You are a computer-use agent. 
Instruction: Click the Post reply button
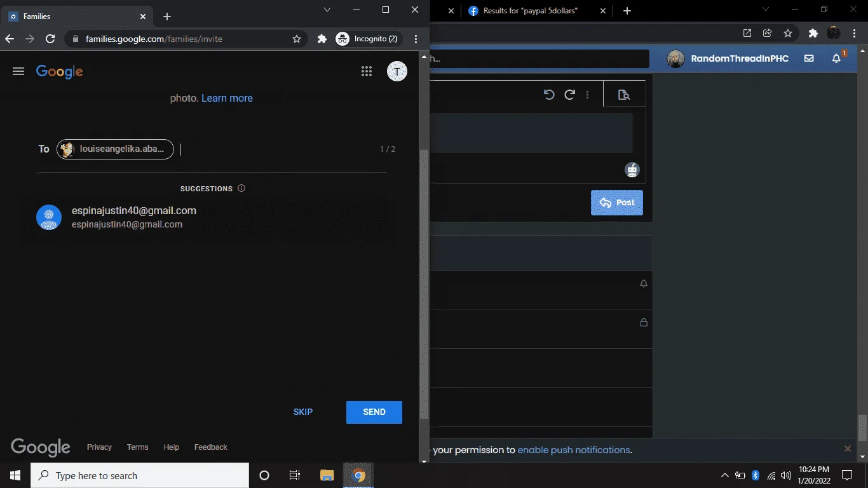pos(617,203)
